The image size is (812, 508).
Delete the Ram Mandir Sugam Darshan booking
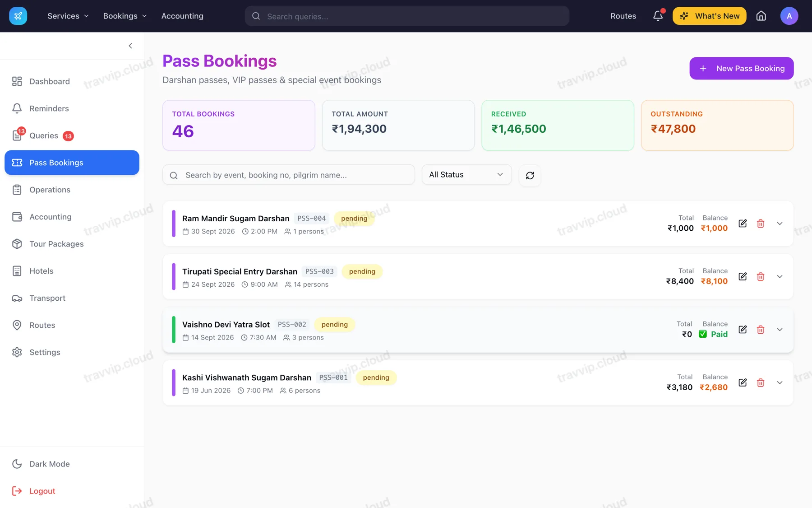(761, 224)
